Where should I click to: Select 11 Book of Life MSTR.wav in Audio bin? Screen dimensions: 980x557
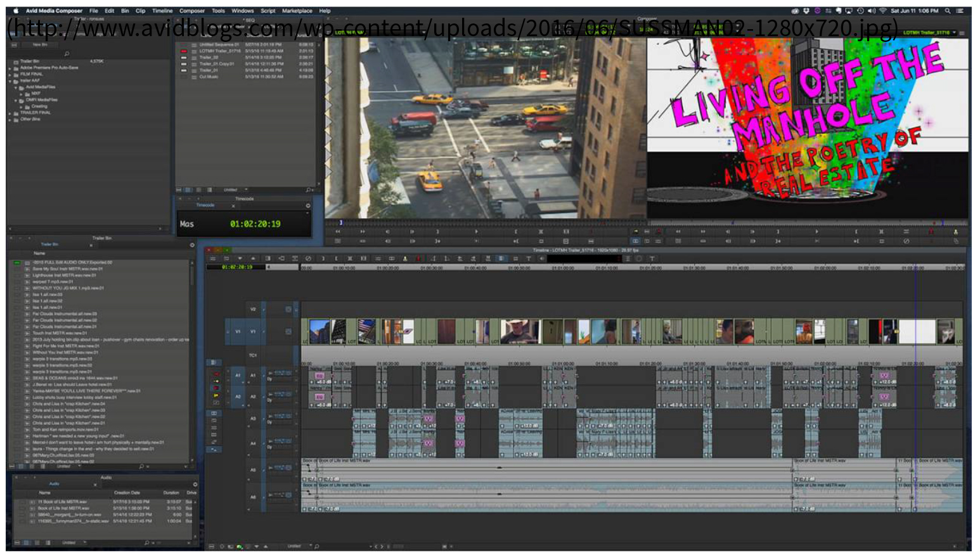coord(63,502)
